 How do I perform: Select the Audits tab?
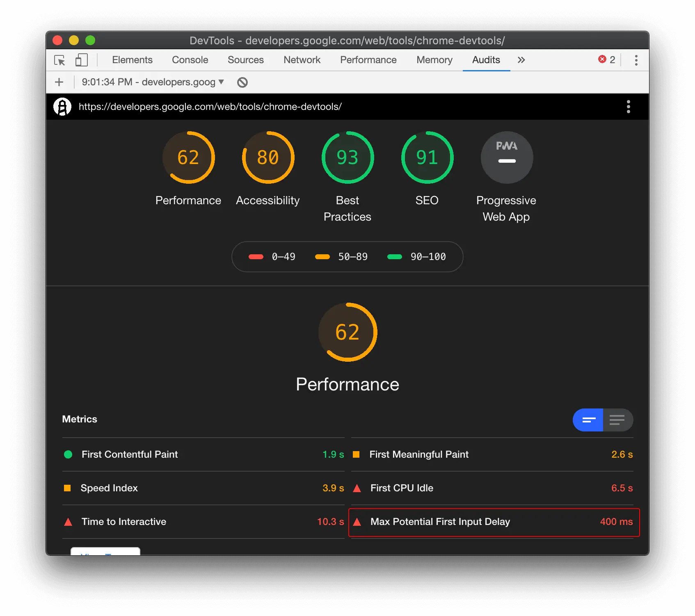[486, 60]
